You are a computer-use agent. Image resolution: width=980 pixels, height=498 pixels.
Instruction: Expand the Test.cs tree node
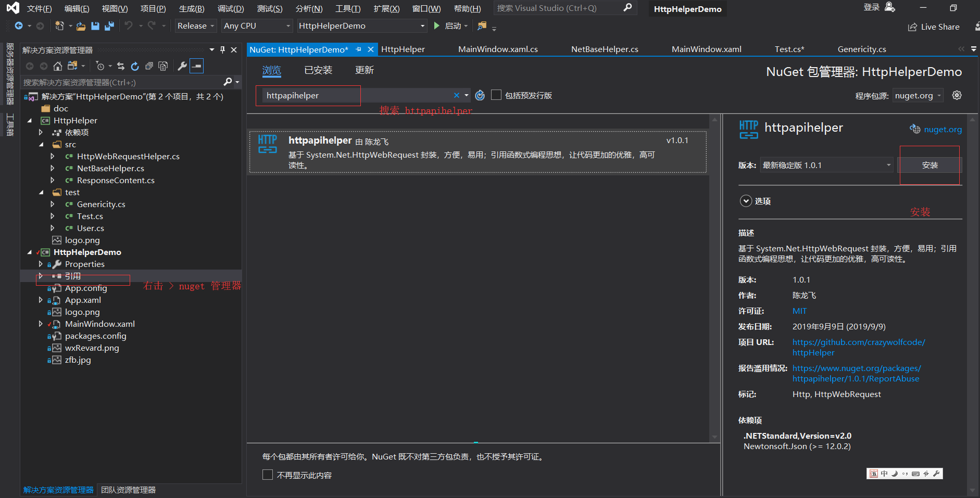point(52,216)
